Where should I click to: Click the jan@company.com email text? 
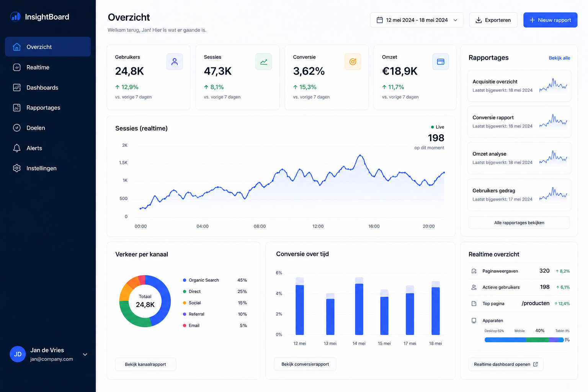point(52,359)
